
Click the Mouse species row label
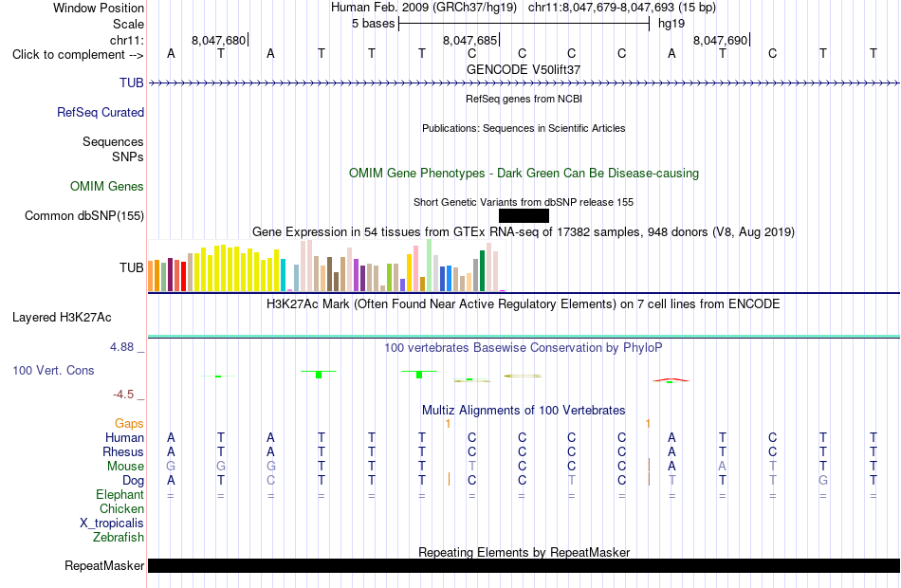tap(125, 467)
